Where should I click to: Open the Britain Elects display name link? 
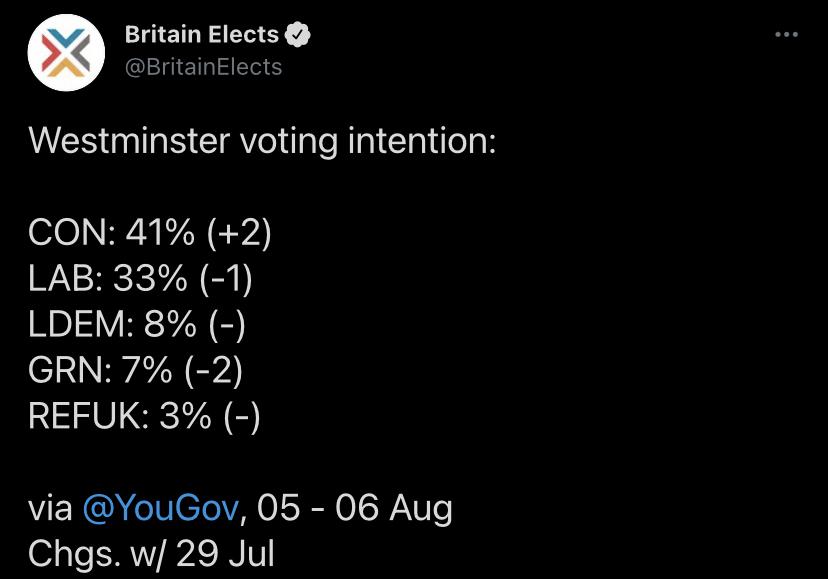coord(202,35)
